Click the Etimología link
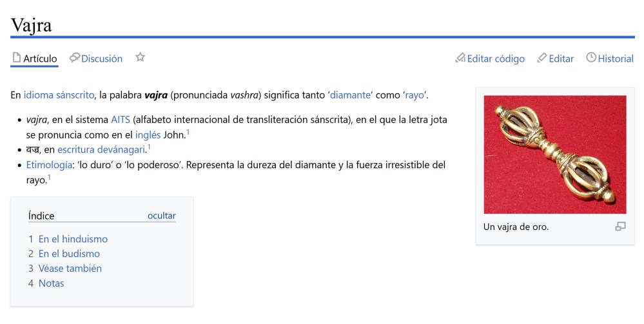The height and width of the screenshot is (324, 644). [x=49, y=166]
